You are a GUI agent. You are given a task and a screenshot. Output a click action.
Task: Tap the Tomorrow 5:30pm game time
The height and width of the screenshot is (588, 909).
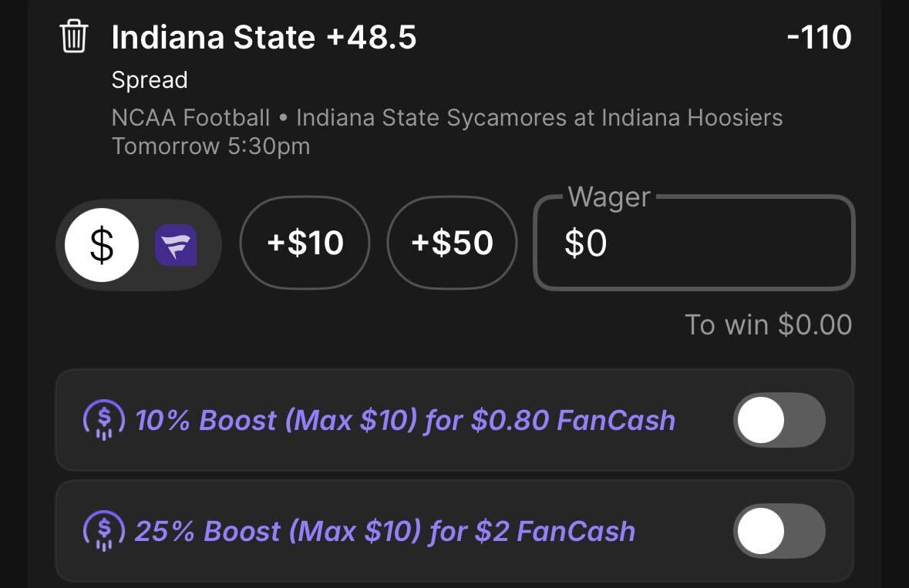point(211,146)
